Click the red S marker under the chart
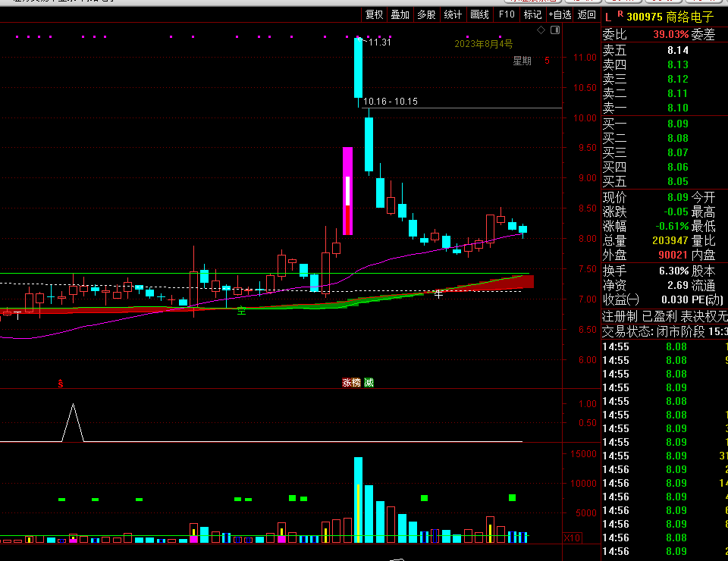The width and height of the screenshot is (728, 561). click(x=61, y=384)
